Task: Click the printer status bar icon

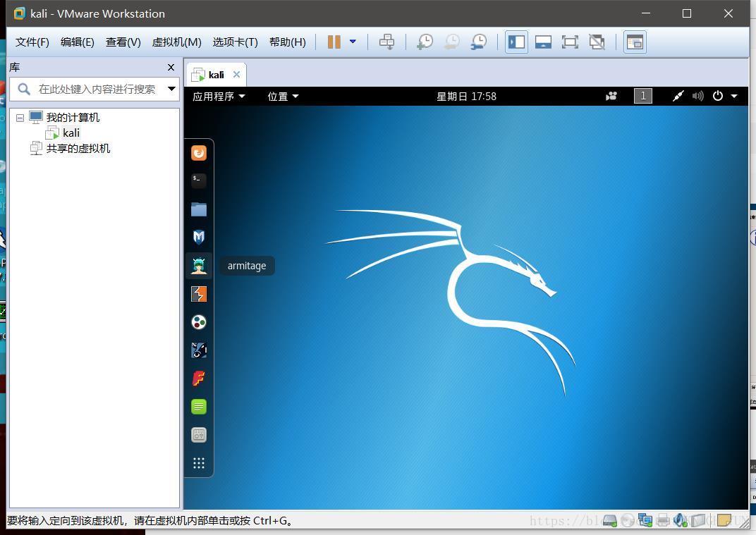Action: click(663, 520)
